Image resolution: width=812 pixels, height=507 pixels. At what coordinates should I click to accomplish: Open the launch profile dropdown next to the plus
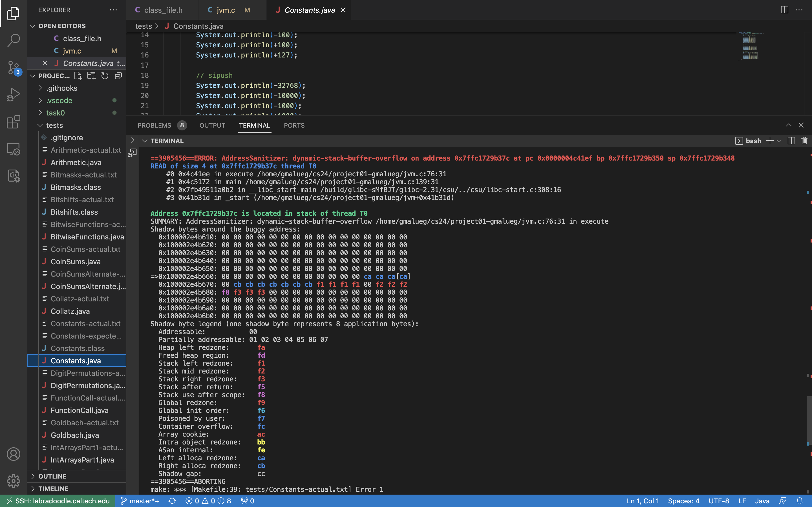click(779, 141)
